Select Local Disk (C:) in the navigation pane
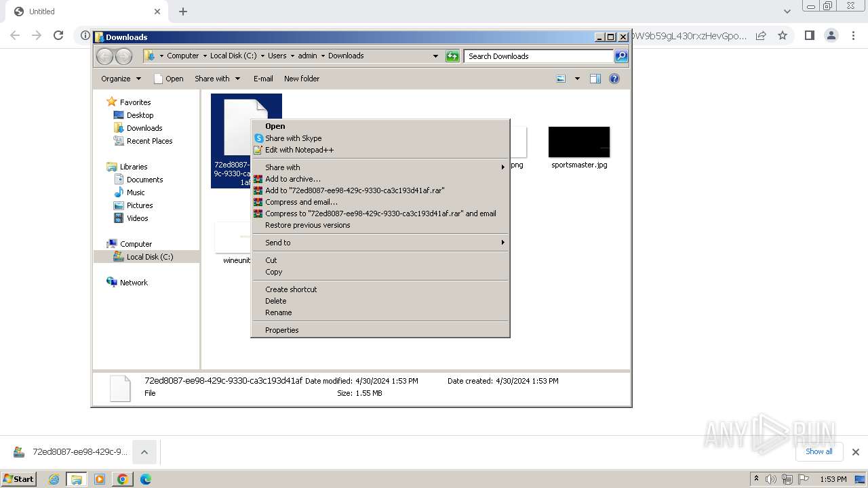868x488 pixels. pyautogui.click(x=149, y=257)
